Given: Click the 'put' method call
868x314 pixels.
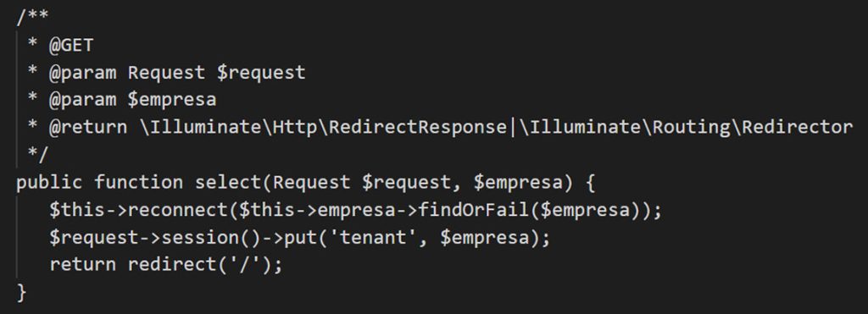Looking at the screenshot, I should pyautogui.click(x=300, y=239).
